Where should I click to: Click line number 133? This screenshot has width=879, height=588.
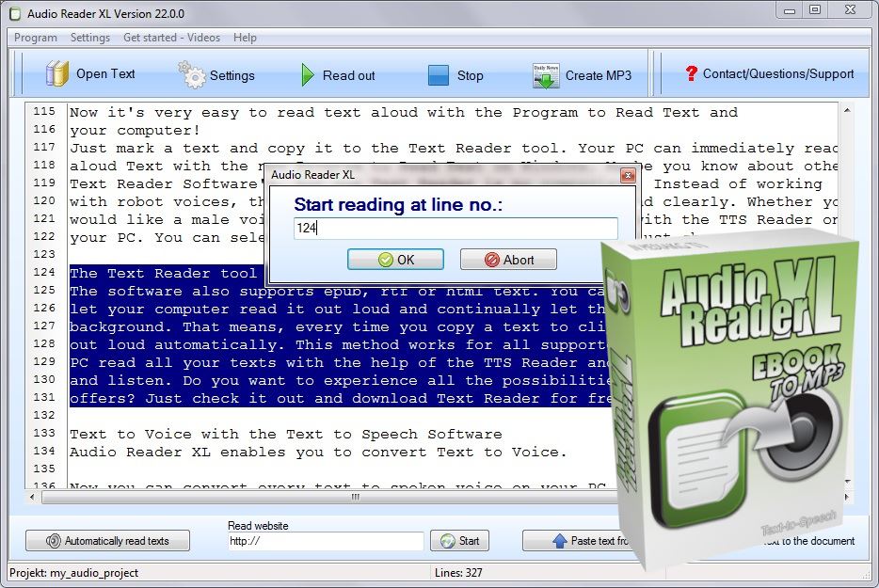tap(44, 433)
